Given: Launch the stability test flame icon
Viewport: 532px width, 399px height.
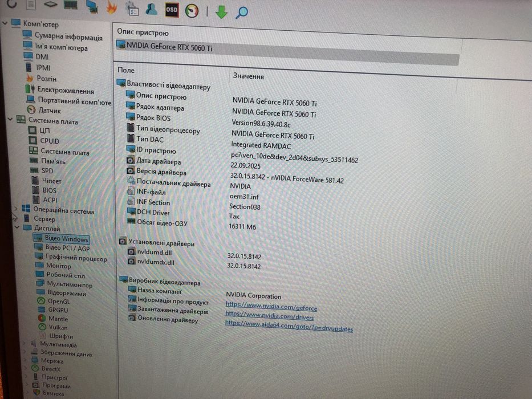Looking at the screenshot, I should pyautogui.click(x=111, y=7).
